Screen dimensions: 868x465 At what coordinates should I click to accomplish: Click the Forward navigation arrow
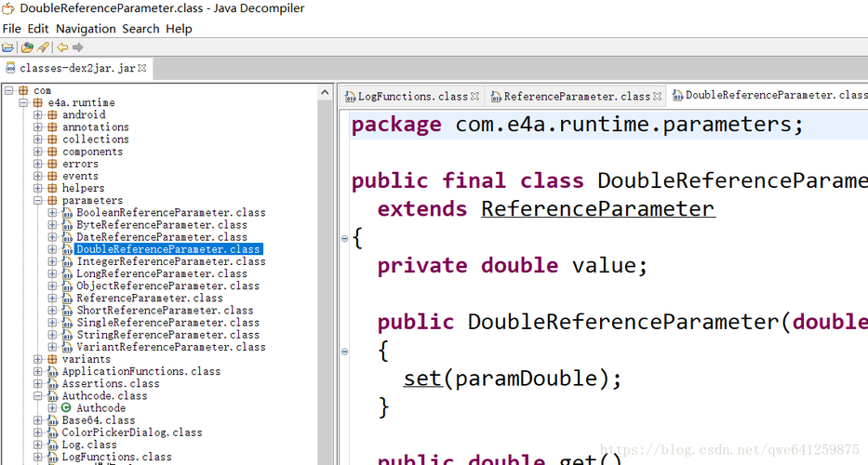[78, 47]
